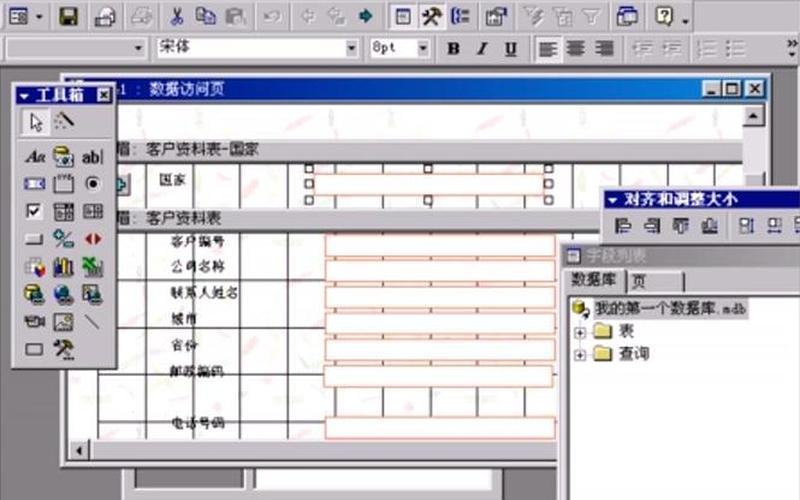The image size is (800, 500).
Task: Click the Cut scissors icon
Action: click(x=177, y=16)
